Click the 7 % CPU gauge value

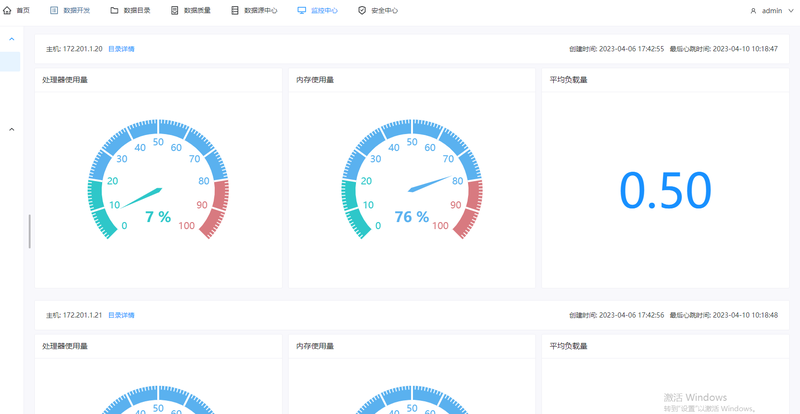coord(158,217)
